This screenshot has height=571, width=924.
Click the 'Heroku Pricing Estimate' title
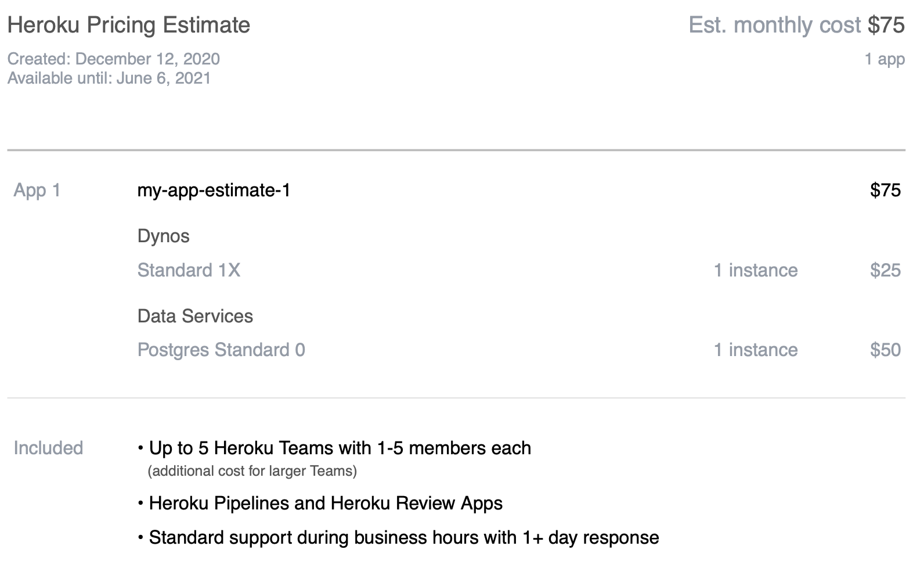[x=129, y=25]
